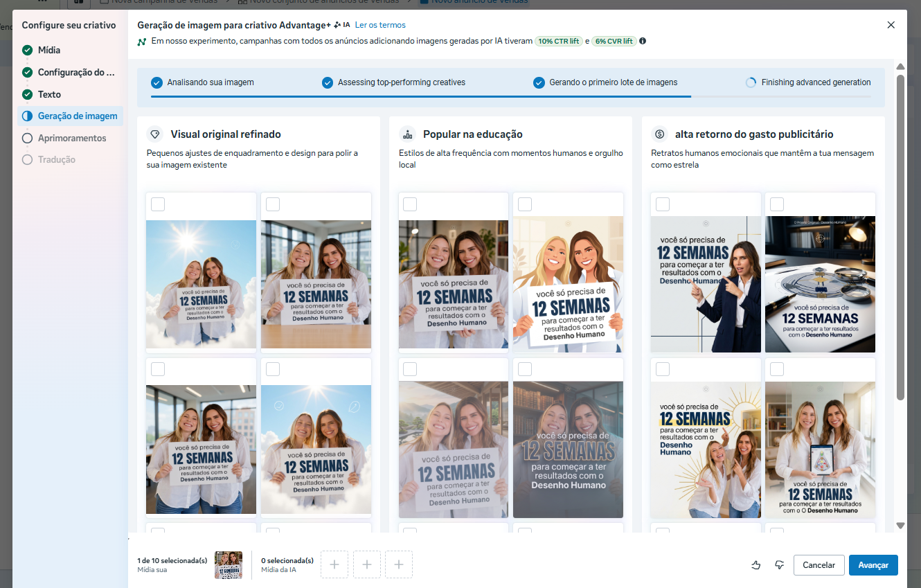The height and width of the screenshot is (588, 921).
Task: Click the "0 selecionada(s)" text
Action: pos(287,560)
